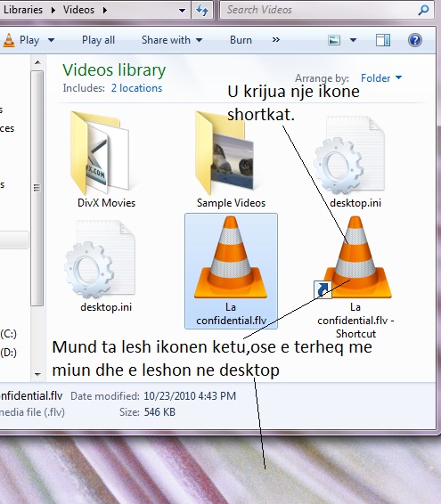The height and width of the screenshot is (504, 441).
Task: Click the Burn toolbar button
Action: click(x=241, y=40)
